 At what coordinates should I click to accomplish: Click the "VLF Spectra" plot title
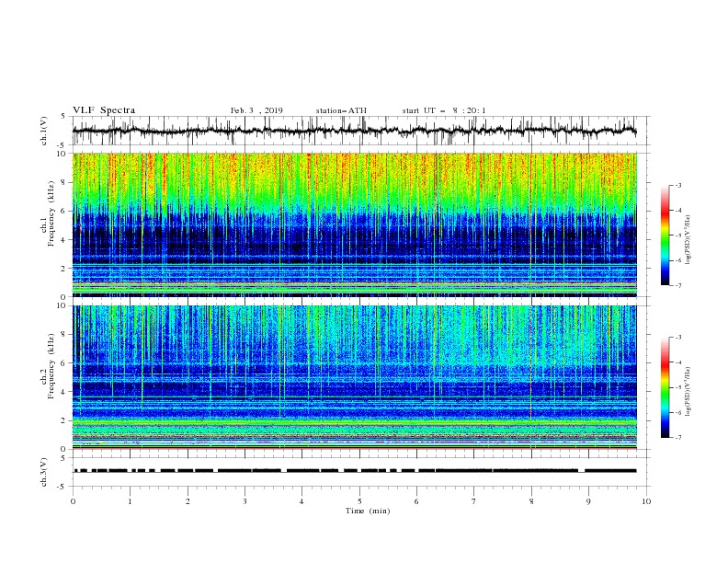pos(104,110)
